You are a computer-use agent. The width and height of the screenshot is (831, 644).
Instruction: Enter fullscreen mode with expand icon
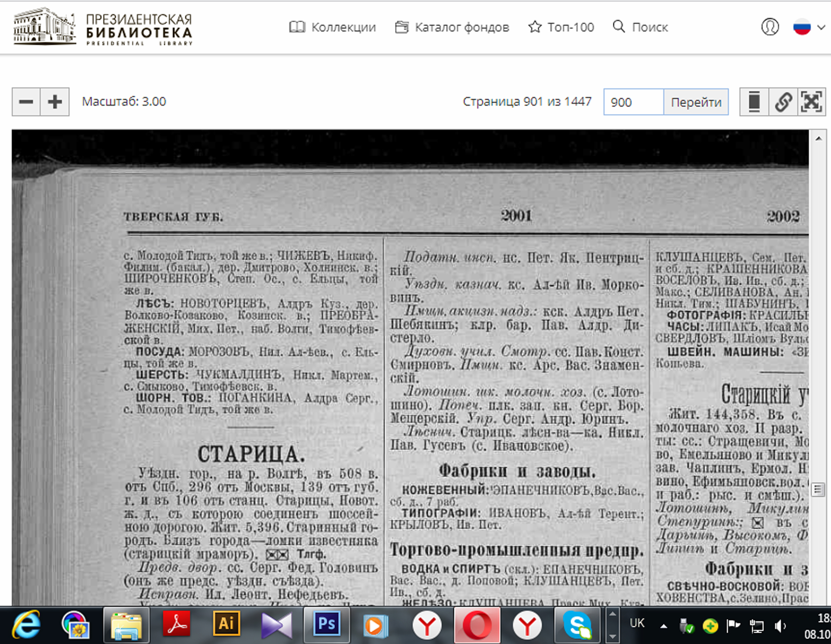(x=812, y=102)
